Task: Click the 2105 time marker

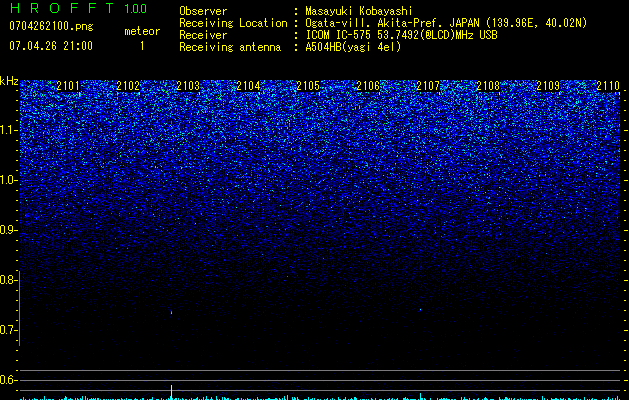Action: pyautogui.click(x=308, y=86)
